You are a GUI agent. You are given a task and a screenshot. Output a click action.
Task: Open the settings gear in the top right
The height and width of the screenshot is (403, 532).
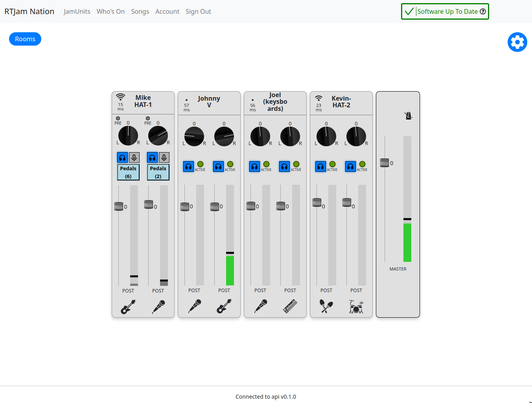517,42
